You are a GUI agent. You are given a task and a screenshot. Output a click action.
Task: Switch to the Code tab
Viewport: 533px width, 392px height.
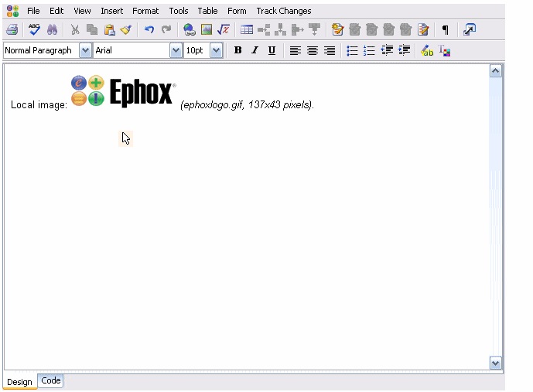(x=50, y=380)
